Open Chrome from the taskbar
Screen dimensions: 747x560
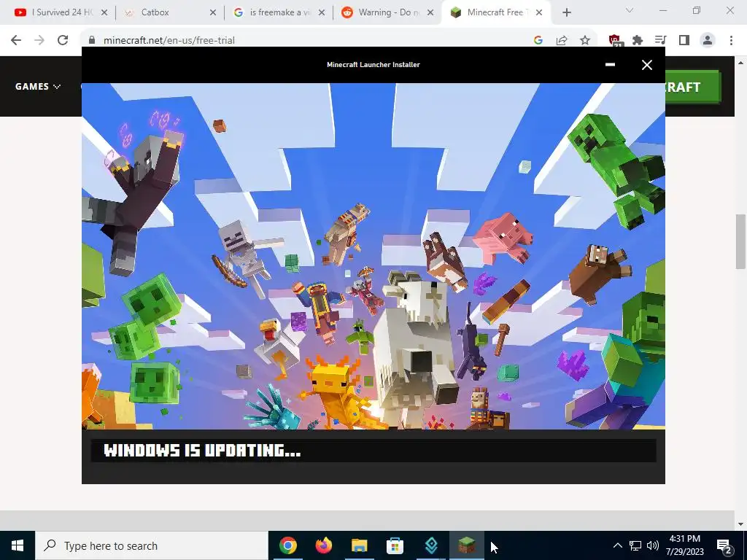(287, 545)
